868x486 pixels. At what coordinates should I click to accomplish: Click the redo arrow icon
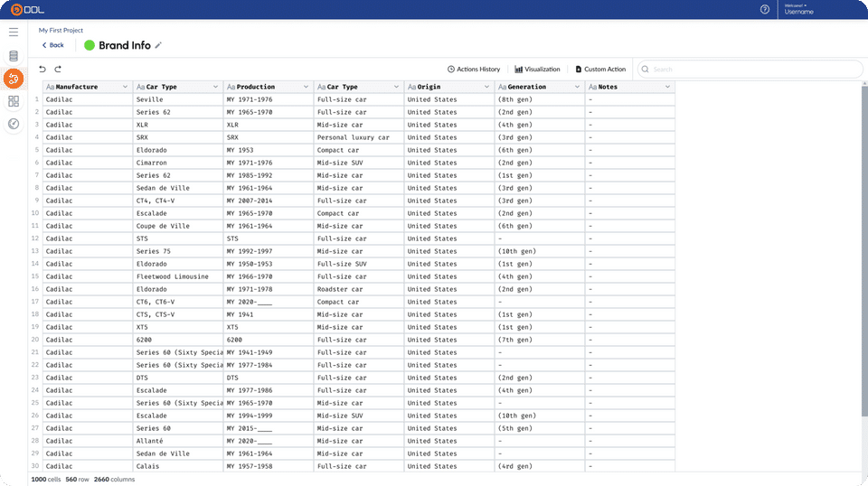(x=58, y=70)
